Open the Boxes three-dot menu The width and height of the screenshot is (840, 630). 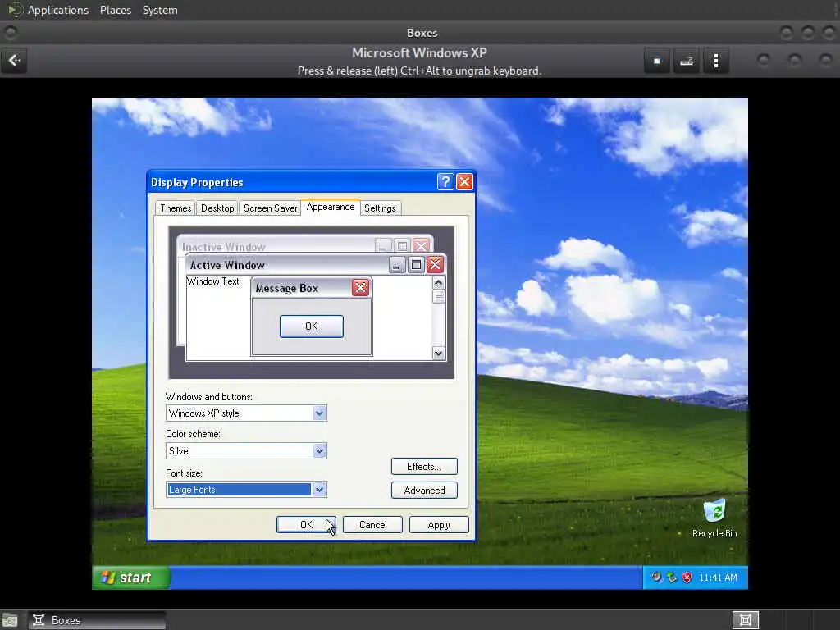point(715,61)
